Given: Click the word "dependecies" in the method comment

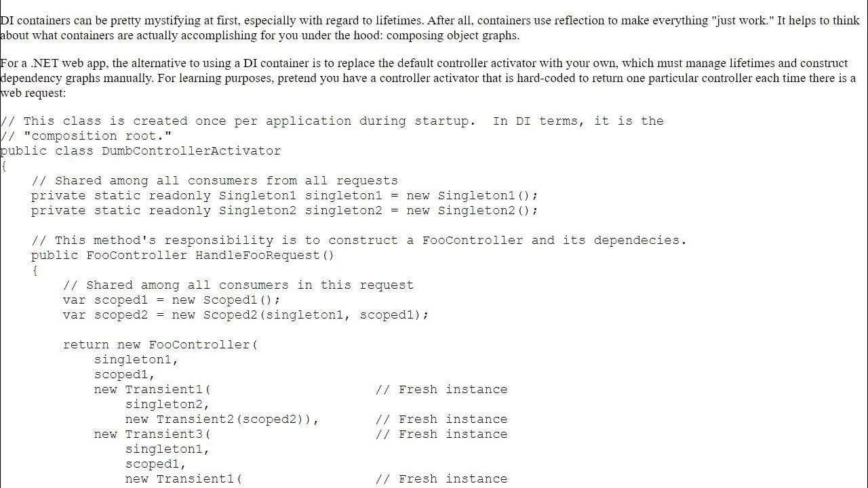Looking at the screenshot, I should [640, 240].
